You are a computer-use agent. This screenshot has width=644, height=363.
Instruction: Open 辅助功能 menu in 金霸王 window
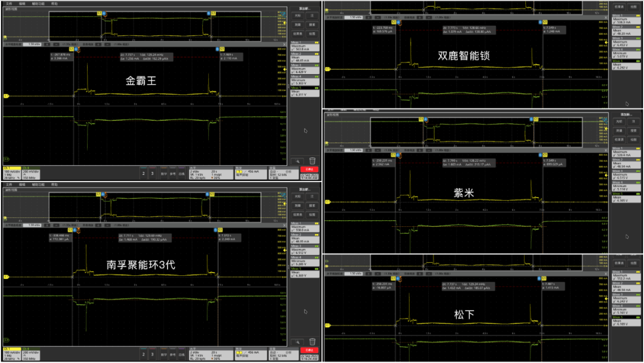click(x=38, y=4)
